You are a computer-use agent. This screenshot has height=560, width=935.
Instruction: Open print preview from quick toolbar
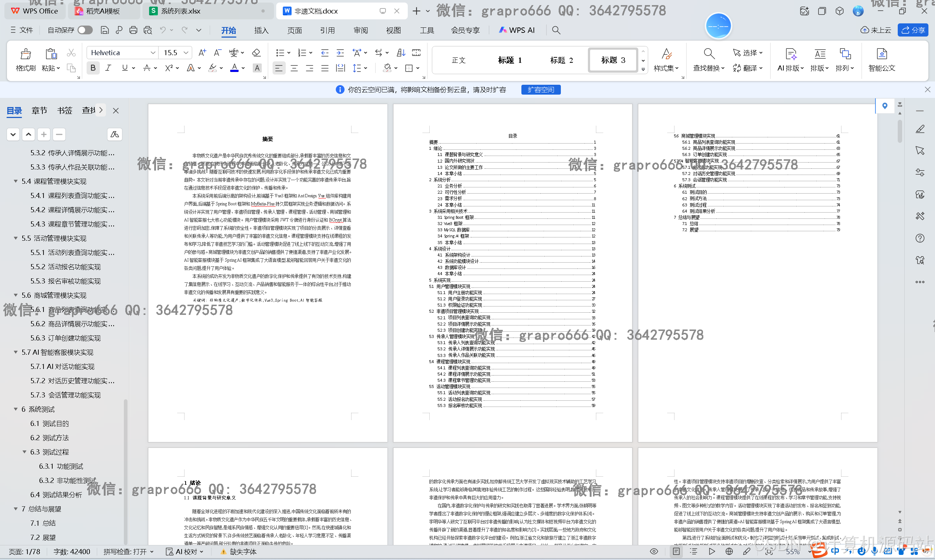pos(148,30)
